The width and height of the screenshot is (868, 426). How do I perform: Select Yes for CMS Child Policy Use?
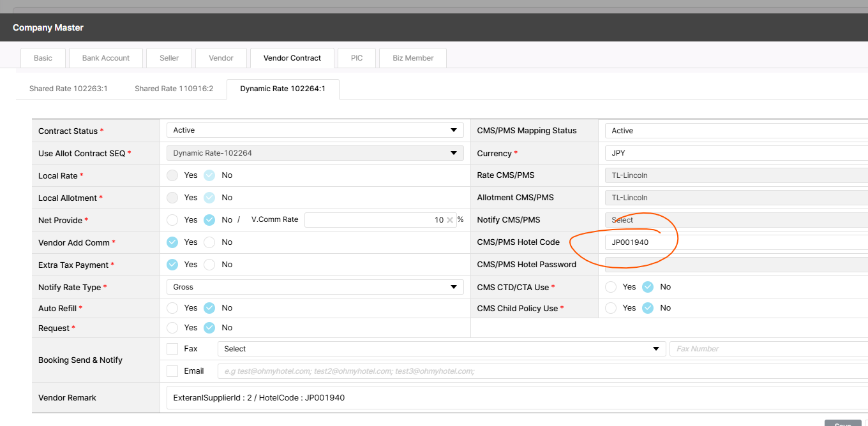coord(611,308)
